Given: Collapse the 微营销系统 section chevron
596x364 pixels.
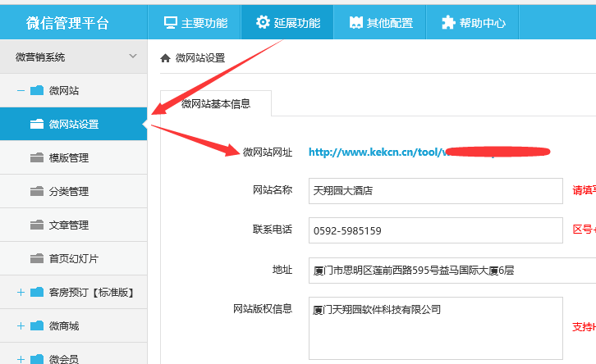Looking at the screenshot, I should [x=133, y=57].
